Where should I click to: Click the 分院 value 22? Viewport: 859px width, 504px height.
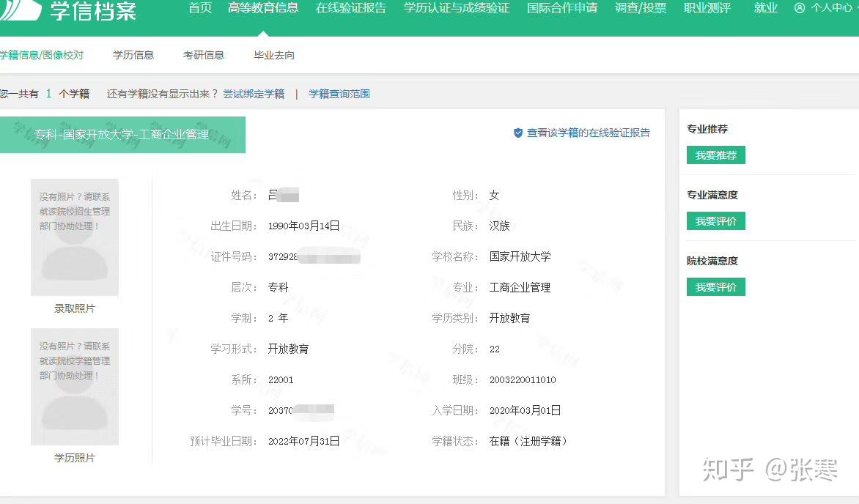coord(494,349)
